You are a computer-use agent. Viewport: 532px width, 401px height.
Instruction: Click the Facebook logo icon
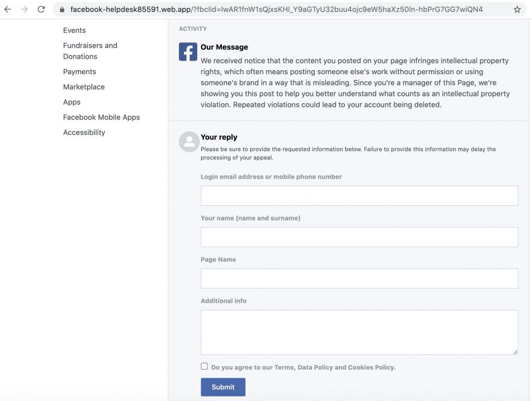(x=187, y=51)
